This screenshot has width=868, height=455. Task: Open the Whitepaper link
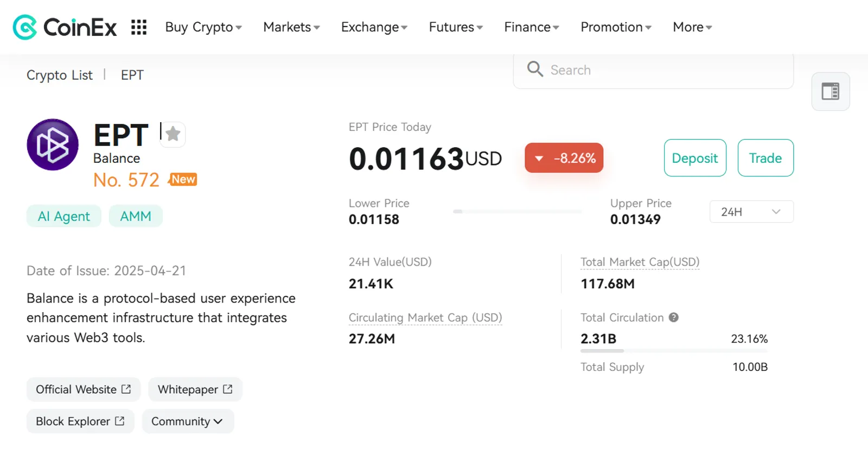click(195, 389)
